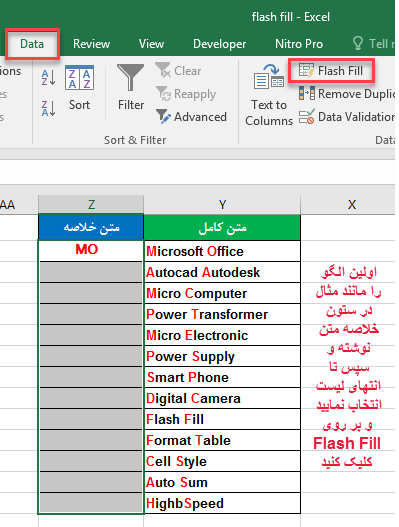Click the red Flash Fill note in column X
Screen dimensions: 399x527
[347, 443]
